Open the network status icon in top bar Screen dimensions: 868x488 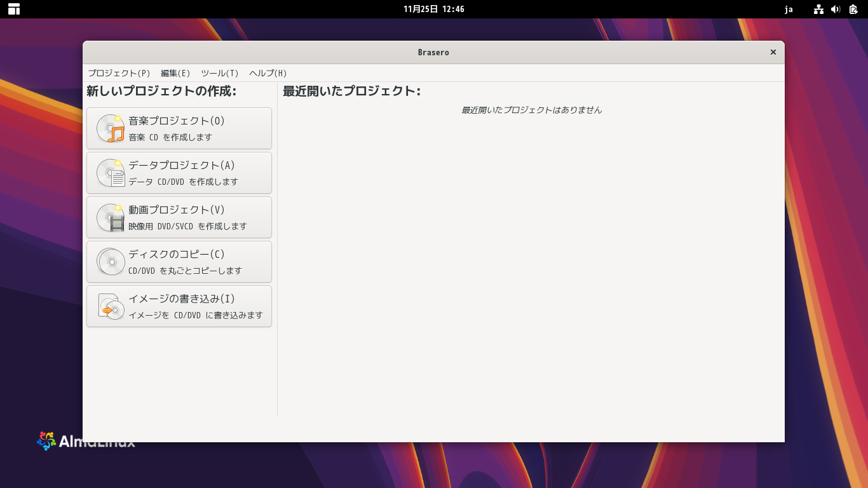point(818,9)
